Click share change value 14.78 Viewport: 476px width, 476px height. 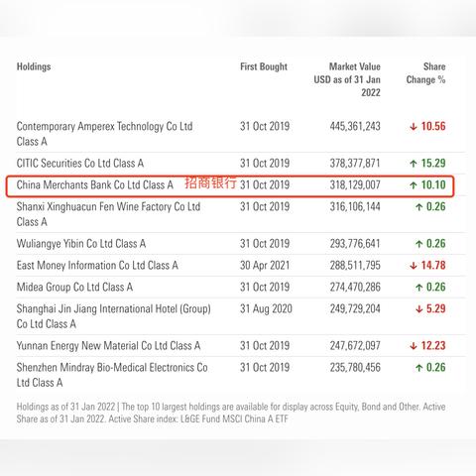433,266
